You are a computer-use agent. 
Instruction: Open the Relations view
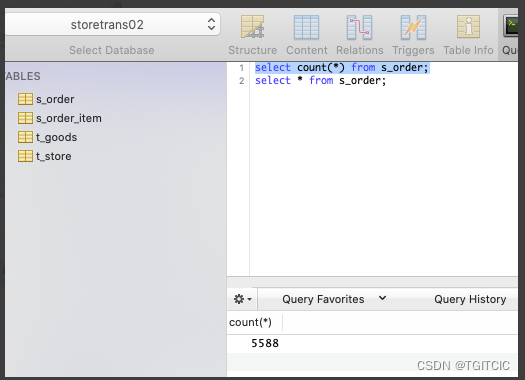coord(360,35)
